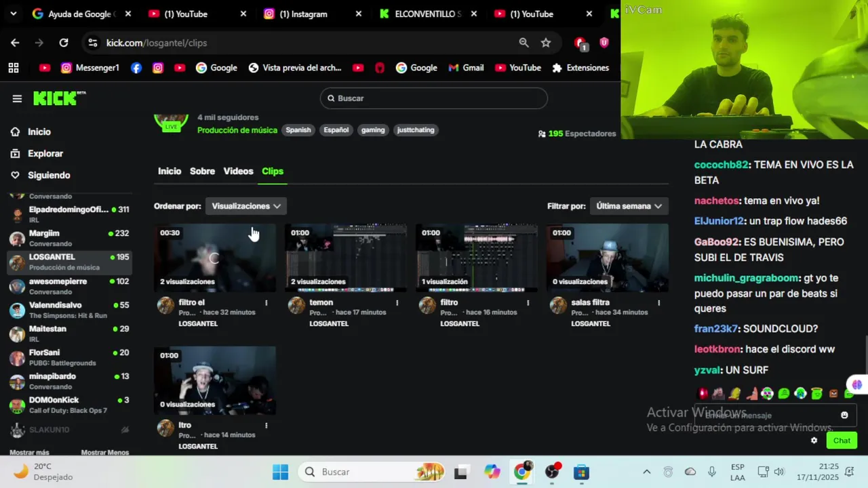Click the site info icon beside the URL
The width and height of the screenshot is (868, 488).
point(93,43)
